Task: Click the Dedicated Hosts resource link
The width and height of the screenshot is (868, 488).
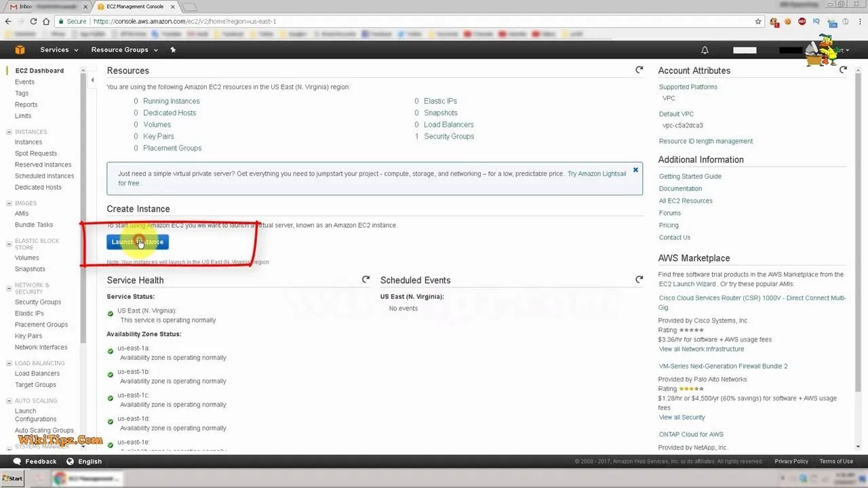Action: click(x=170, y=113)
